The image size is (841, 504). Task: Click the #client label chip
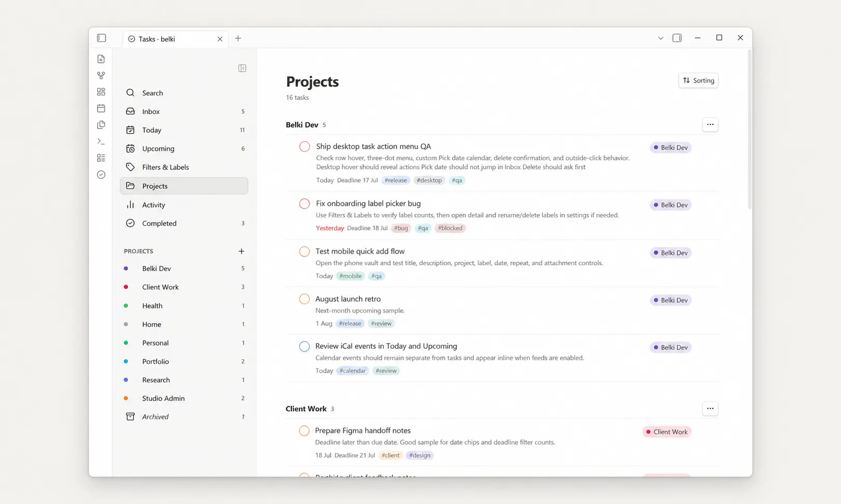[x=390, y=456]
